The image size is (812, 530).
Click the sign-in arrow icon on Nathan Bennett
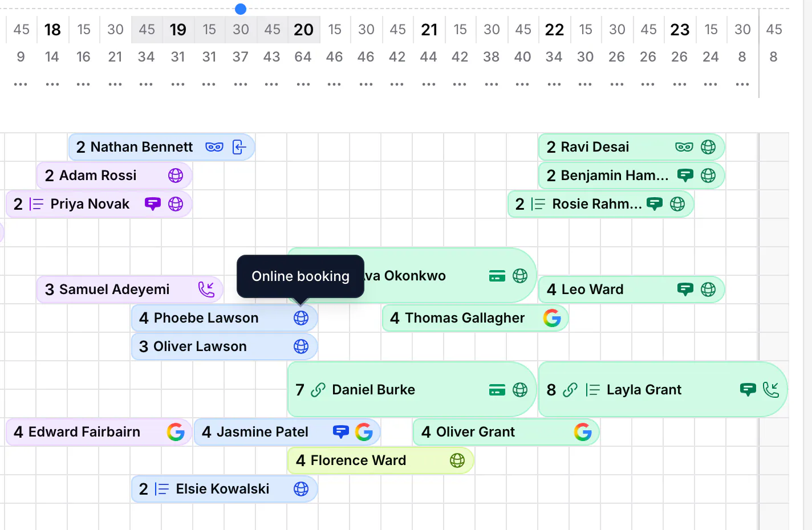pos(239,147)
